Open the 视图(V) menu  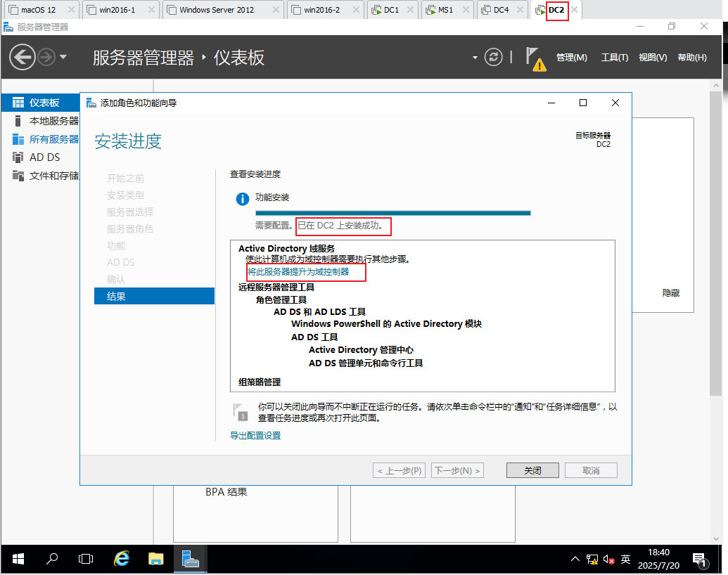(653, 57)
